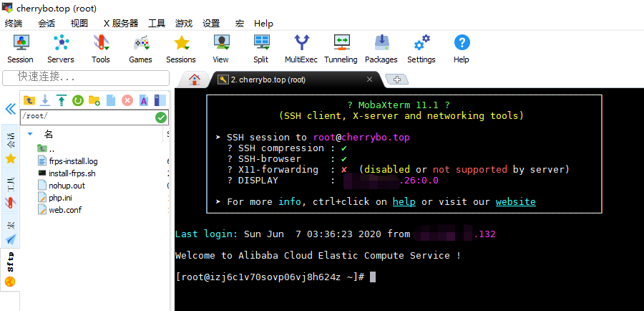644x311 pixels.
Task: Click the purple letter A file icon
Action: click(144, 100)
